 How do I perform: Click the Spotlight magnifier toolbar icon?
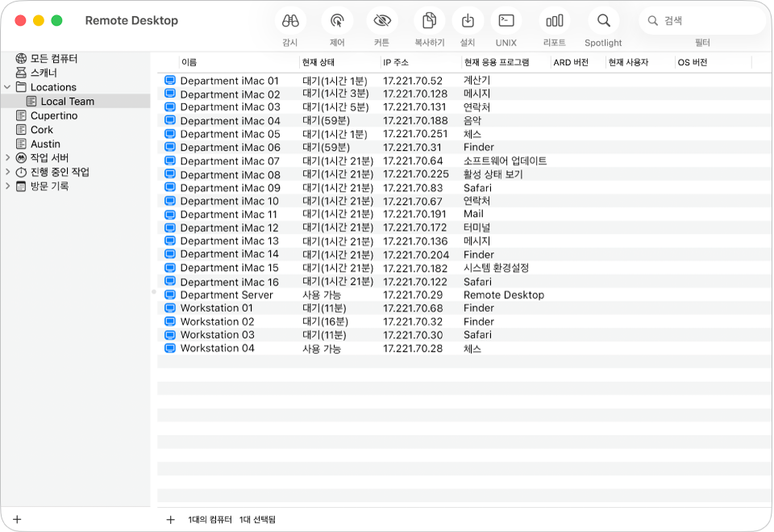coord(603,21)
